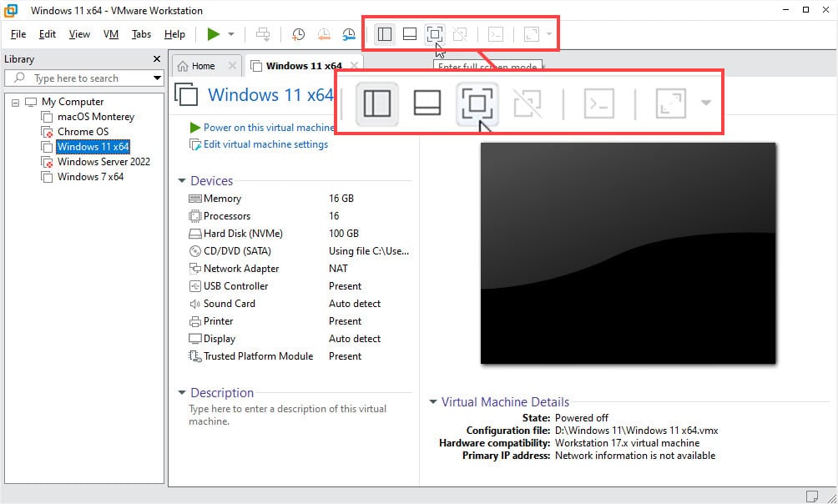The image size is (838, 504).
Task: Select the Windows 7 x64 virtual machine
Action: [x=90, y=176]
